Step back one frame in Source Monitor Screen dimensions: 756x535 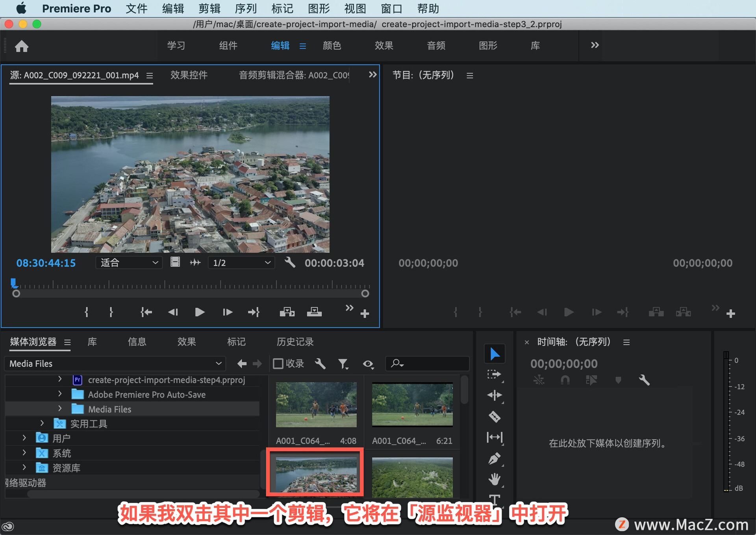tap(173, 312)
